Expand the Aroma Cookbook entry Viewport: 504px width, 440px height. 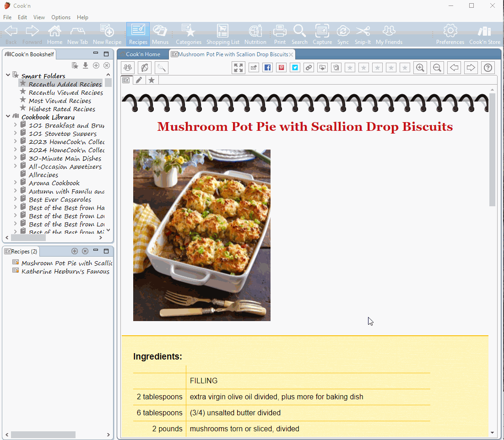15,183
